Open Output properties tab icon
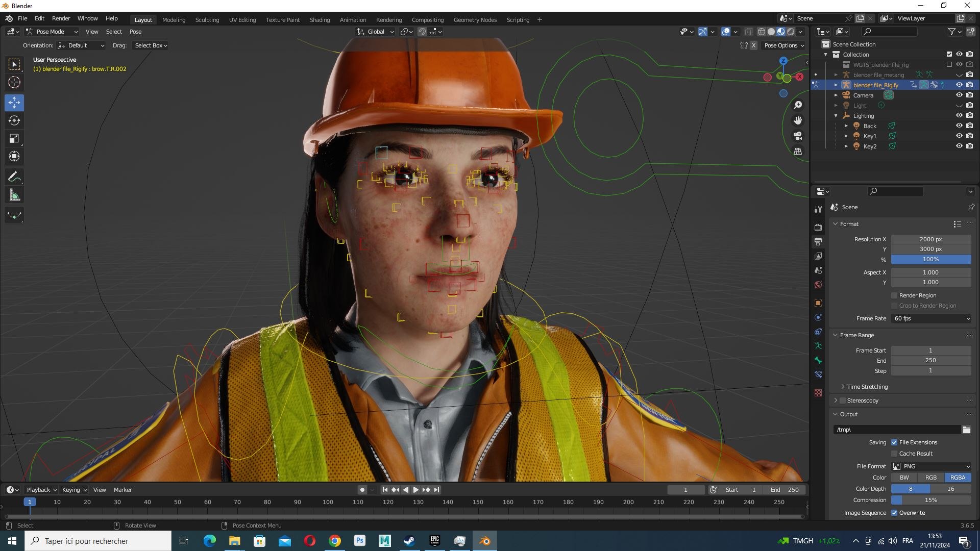This screenshot has height=551, width=980. pos(818,241)
